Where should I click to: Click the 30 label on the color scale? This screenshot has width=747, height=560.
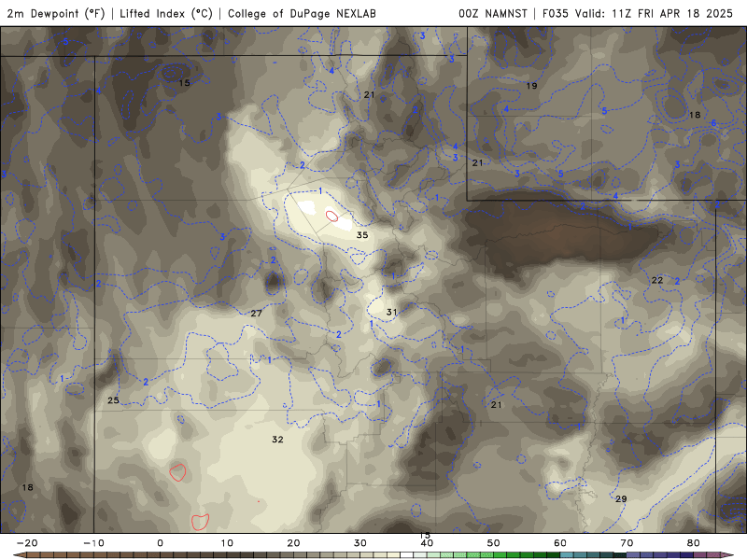(360, 543)
